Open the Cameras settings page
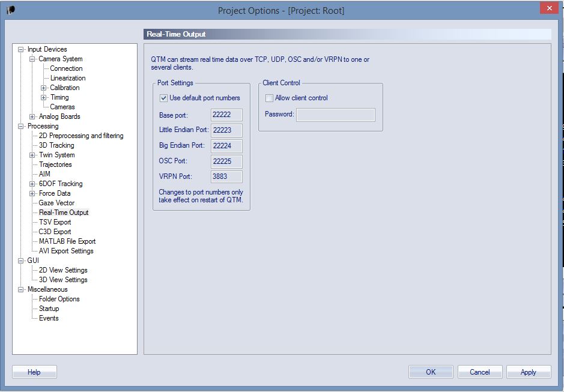This screenshot has height=392, width=564. click(62, 107)
